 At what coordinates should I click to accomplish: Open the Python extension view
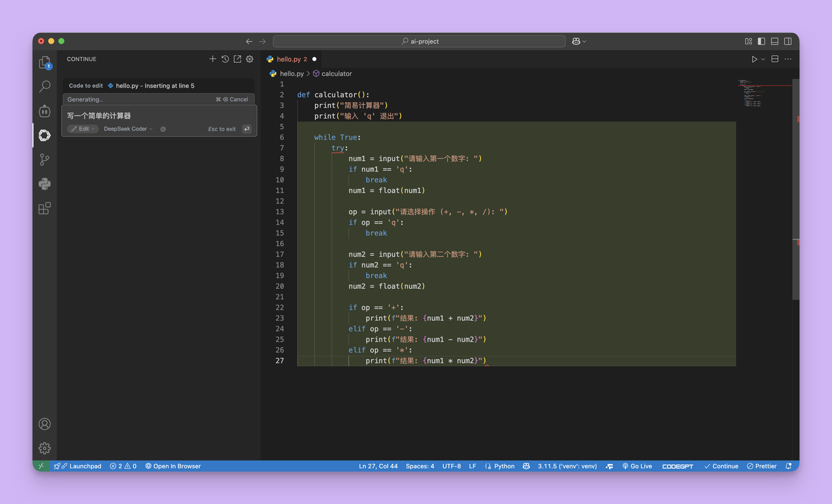[x=44, y=184]
